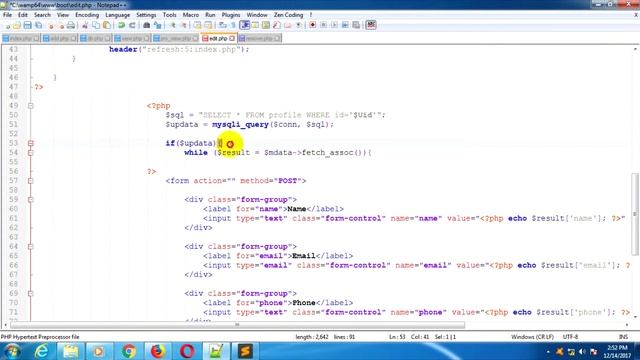Click the Stop recording macro icon
Screen dimensions: 640x360
(x=324, y=25)
